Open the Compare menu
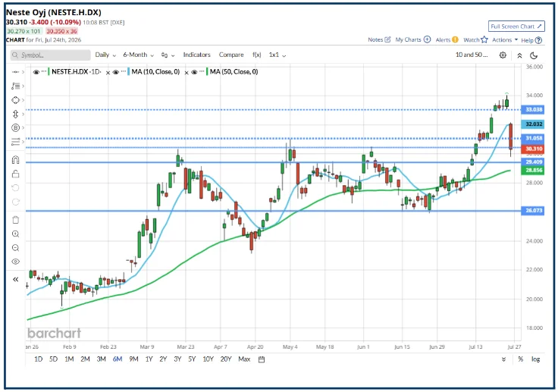558x392 pixels. [231, 55]
